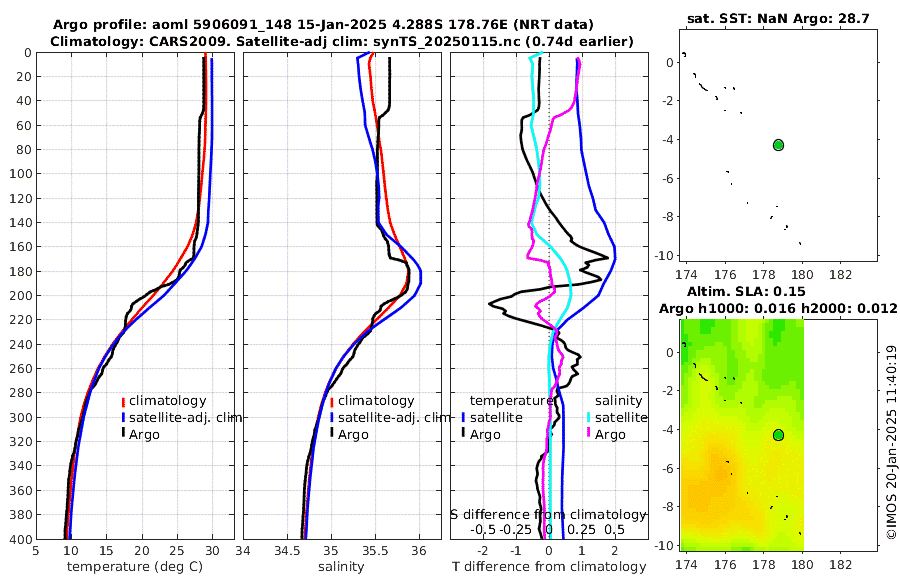The image size is (900, 580).
Task: Click cyan satellite salinity legend marker
Action: pos(589,417)
